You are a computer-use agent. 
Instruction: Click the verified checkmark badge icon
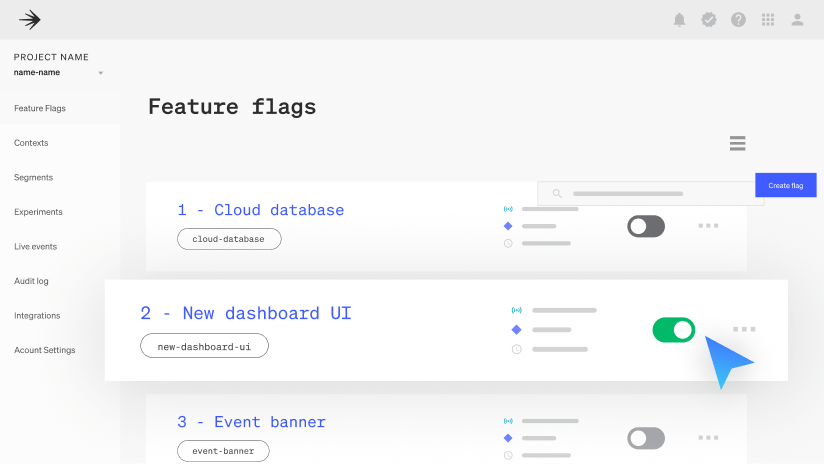(x=709, y=19)
